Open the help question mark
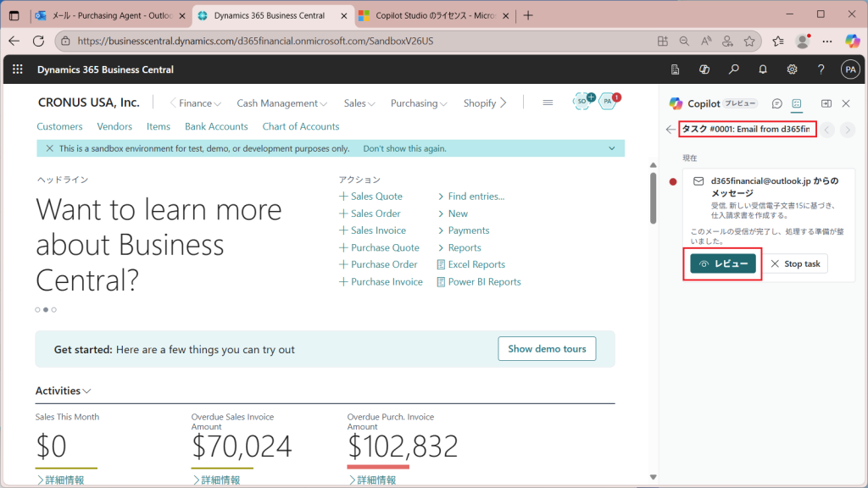The height and width of the screenshot is (488, 868). pos(821,69)
